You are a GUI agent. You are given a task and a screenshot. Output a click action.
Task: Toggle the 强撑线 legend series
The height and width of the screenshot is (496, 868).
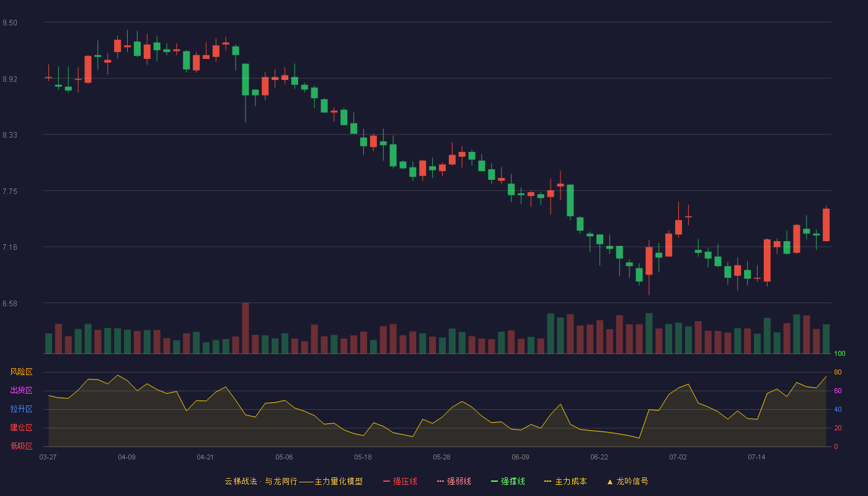508,481
